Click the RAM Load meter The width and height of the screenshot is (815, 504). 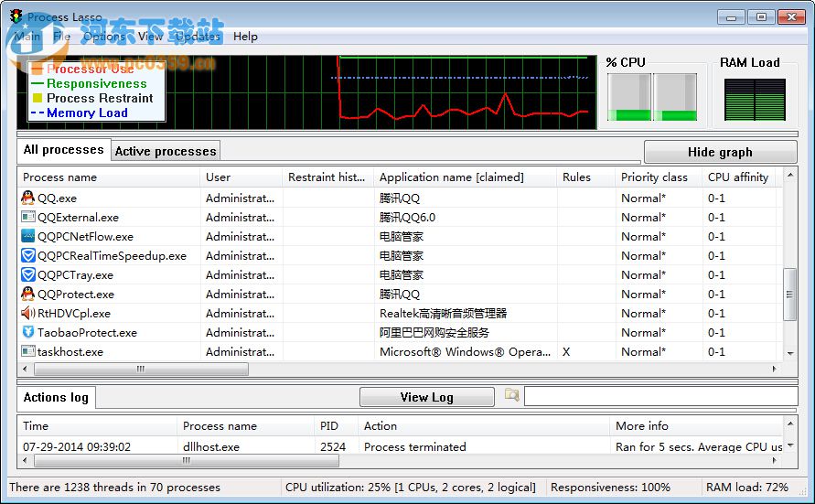755,100
